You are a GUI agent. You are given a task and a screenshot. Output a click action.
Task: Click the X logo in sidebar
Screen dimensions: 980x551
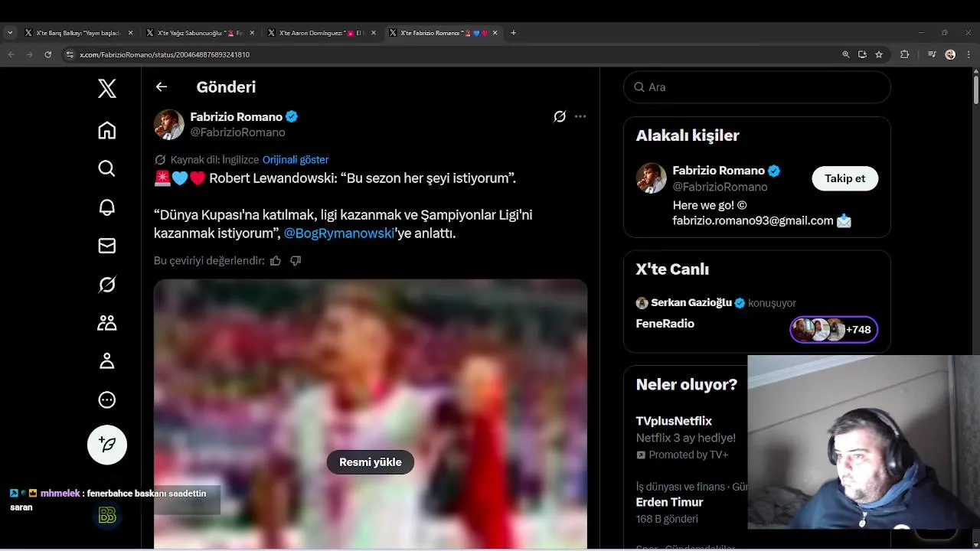107,89
